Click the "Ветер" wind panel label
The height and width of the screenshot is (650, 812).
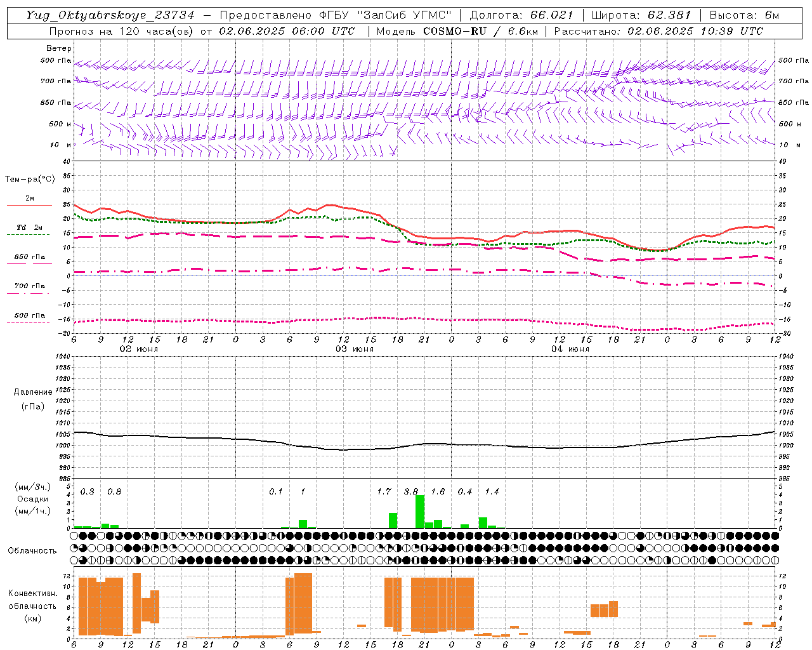pos(59,48)
